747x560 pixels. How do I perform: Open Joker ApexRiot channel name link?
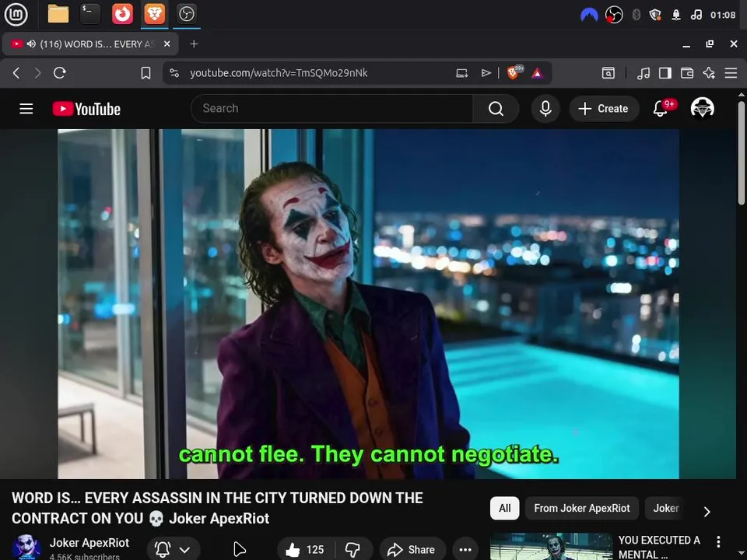[89, 543]
